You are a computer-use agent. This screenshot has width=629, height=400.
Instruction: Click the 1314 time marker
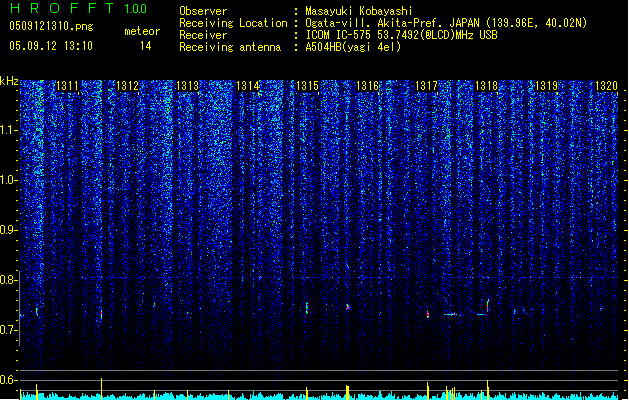click(x=247, y=86)
